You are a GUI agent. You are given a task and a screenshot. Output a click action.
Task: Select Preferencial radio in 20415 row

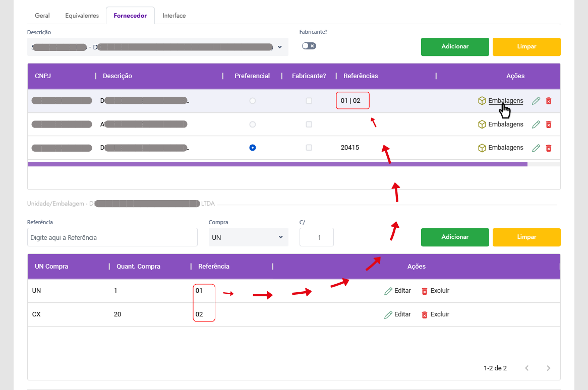tap(252, 148)
